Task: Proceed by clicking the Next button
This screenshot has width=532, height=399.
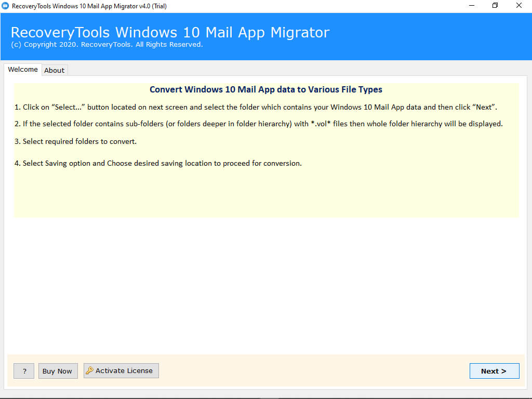Action: [494, 370]
